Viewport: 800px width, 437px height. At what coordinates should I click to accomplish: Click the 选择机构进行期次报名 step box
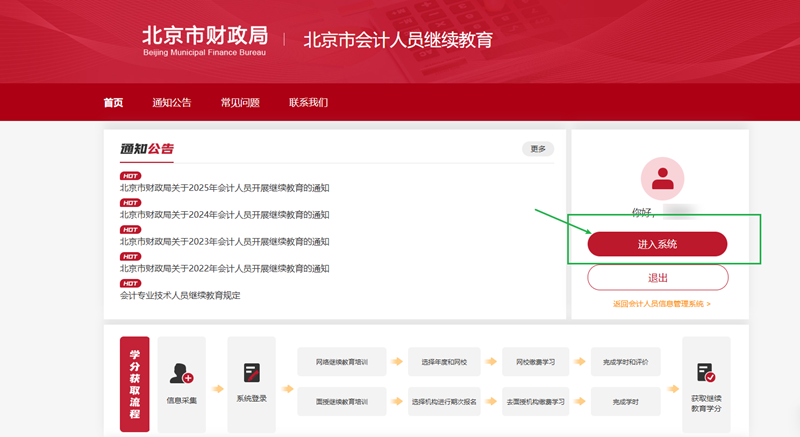(x=444, y=402)
